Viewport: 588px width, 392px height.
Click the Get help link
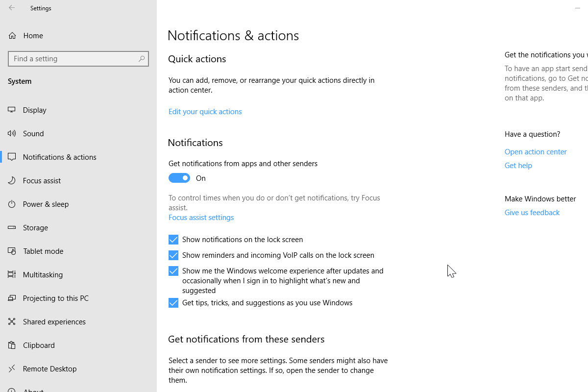pos(518,166)
